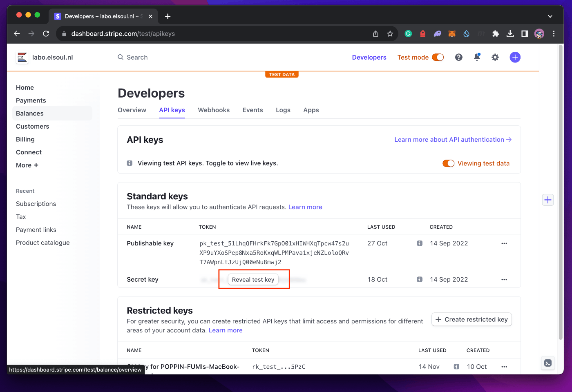572x392 pixels.
Task: Open notifications using the bell icon
Action: pyautogui.click(x=477, y=57)
